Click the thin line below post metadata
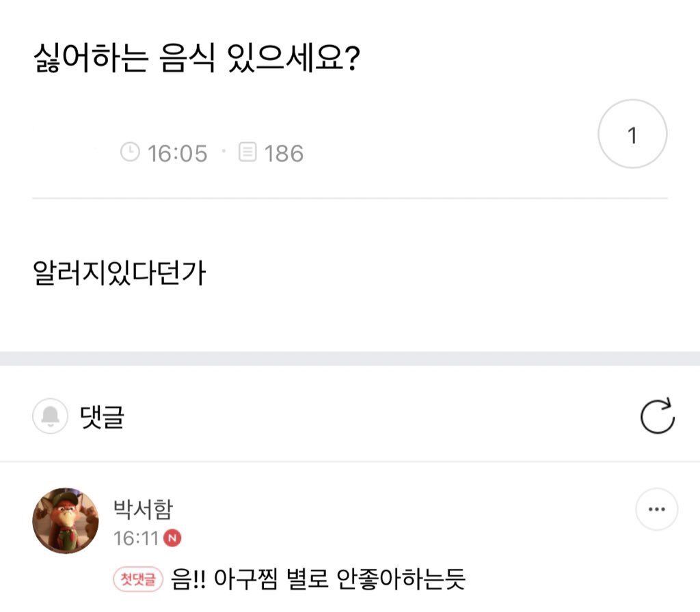700x612 pixels. pyautogui.click(x=350, y=198)
